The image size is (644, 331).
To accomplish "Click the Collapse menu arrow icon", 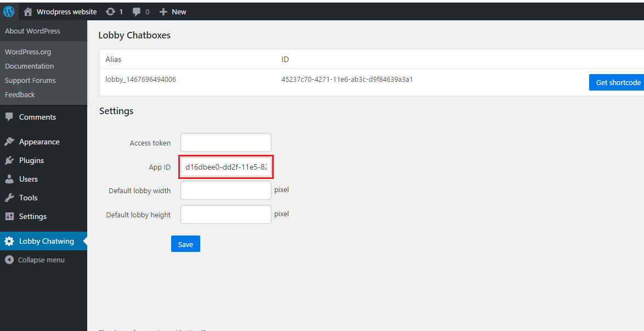I will [9, 260].
